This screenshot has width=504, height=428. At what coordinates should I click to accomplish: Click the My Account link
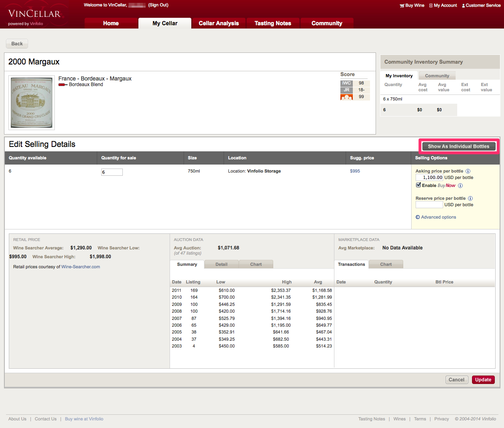point(445,6)
